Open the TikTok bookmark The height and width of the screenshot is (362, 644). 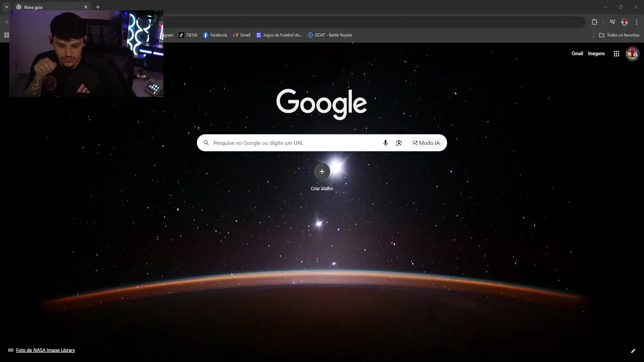[x=189, y=35]
